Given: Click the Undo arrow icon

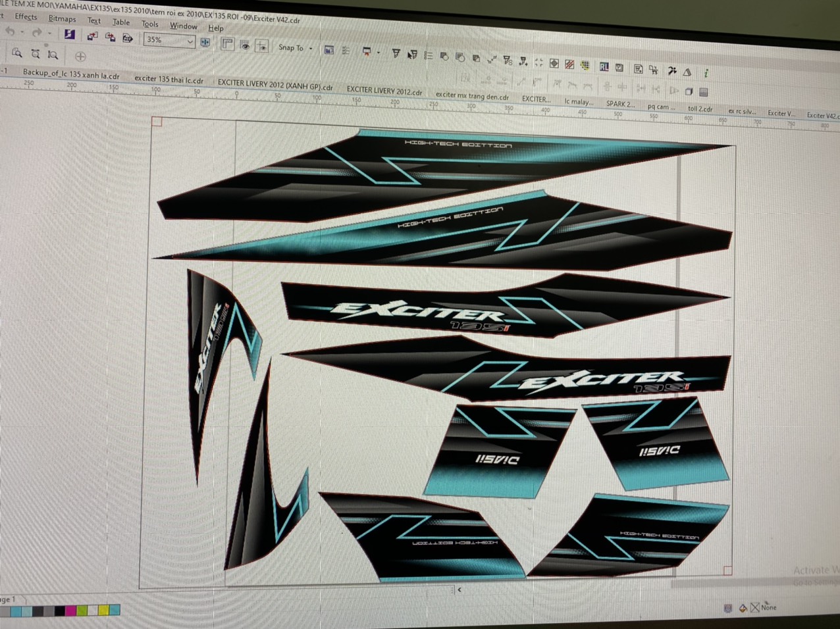Looking at the screenshot, I should (9, 32).
